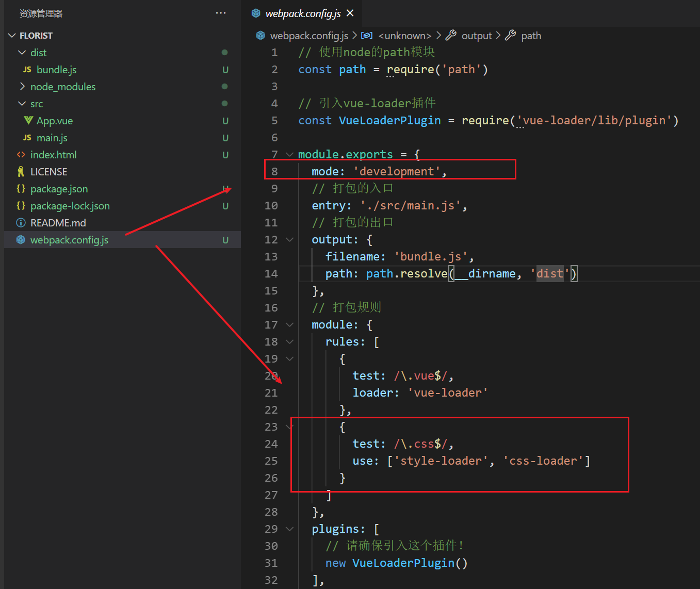Click VueLoaderPlugin constant on line 5
Image resolution: width=700 pixels, height=589 pixels.
coord(389,120)
